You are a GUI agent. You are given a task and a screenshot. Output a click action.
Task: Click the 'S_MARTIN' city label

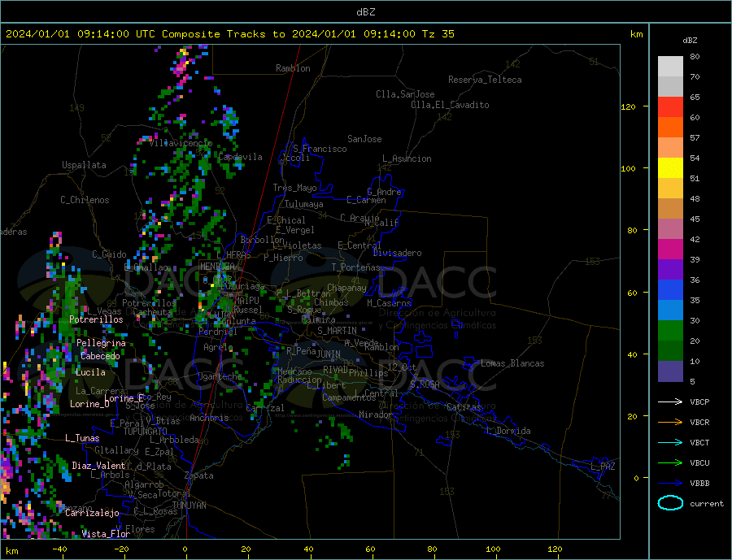point(337,331)
